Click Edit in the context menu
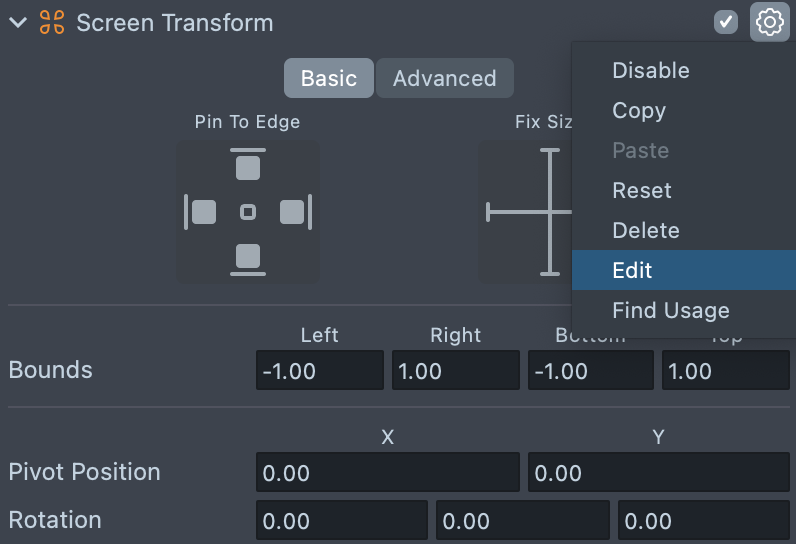The width and height of the screenshot is (796, 544). (632, 271)
